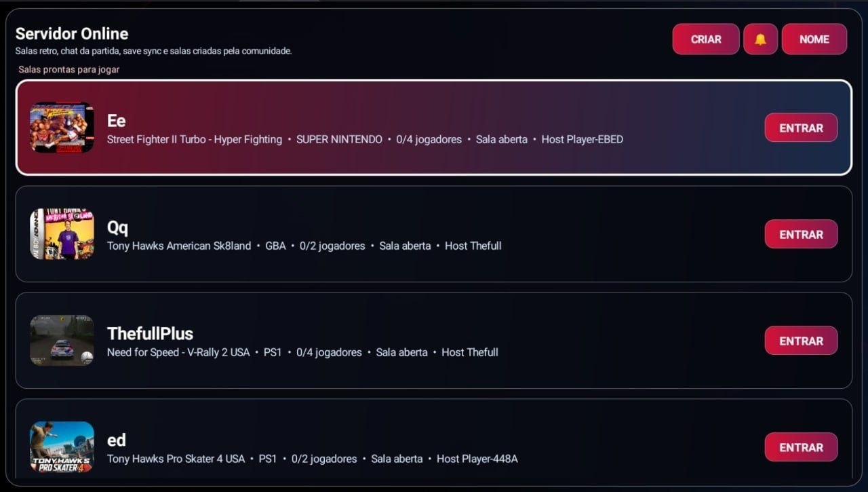The width and height of the screenshot is (868, 492).
Task: Click 'Need for Speed - V-Rally 2 USA' text
Action: coord(178,352)
